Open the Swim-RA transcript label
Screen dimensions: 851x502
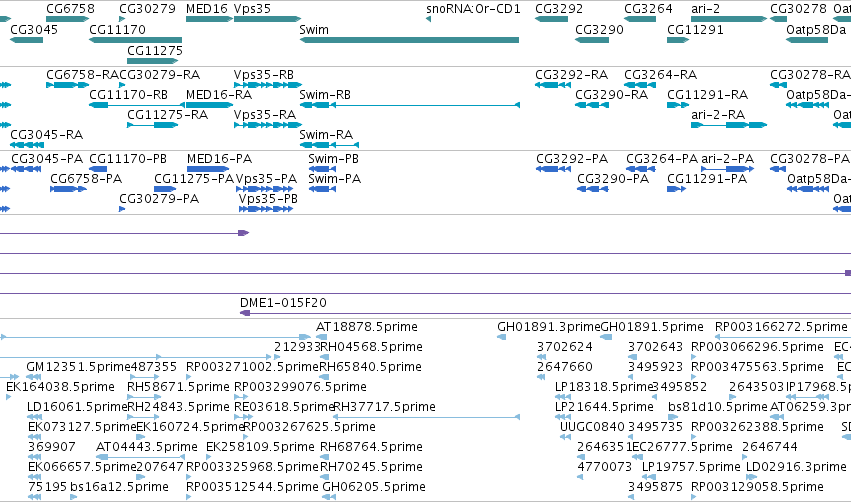pos(326,135)
